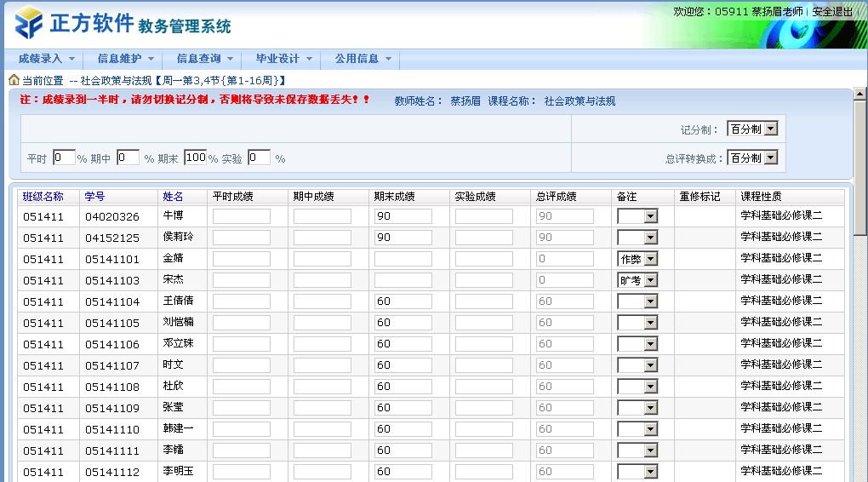Click 期中成绩 field for 李明玉
Screen dimensions: 868x482
point(323,472)
